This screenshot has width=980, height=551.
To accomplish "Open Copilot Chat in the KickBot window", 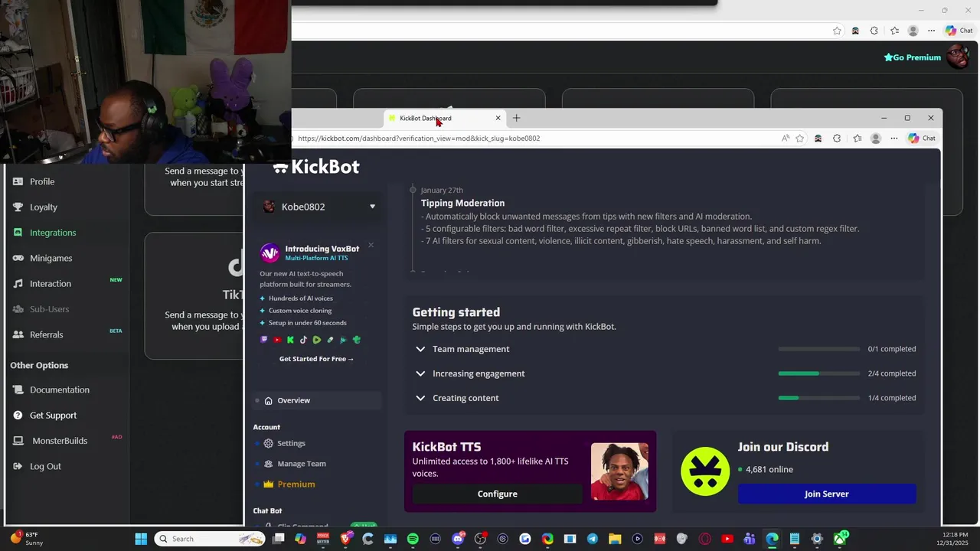I will 922,139.
